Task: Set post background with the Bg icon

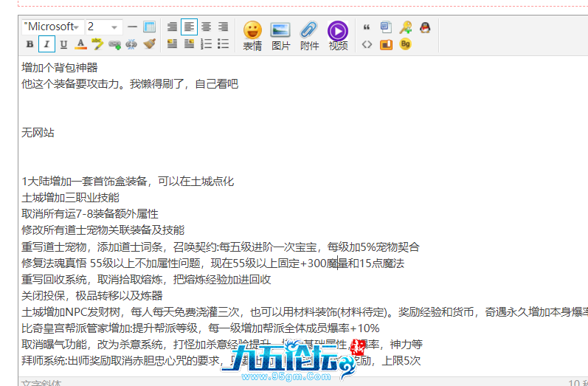Action: (405, 44)
